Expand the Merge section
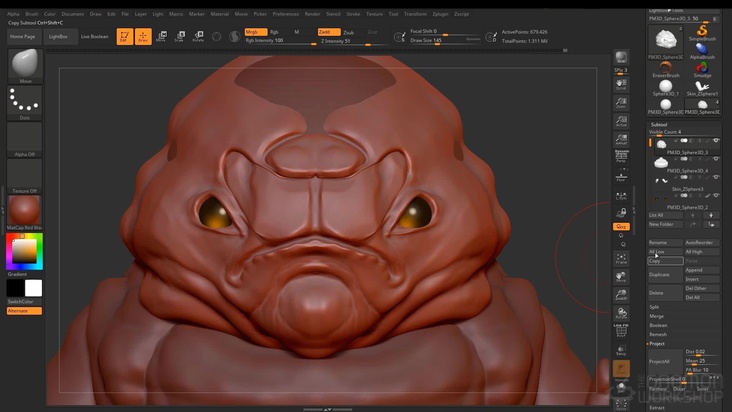 [x=656, y=316]
